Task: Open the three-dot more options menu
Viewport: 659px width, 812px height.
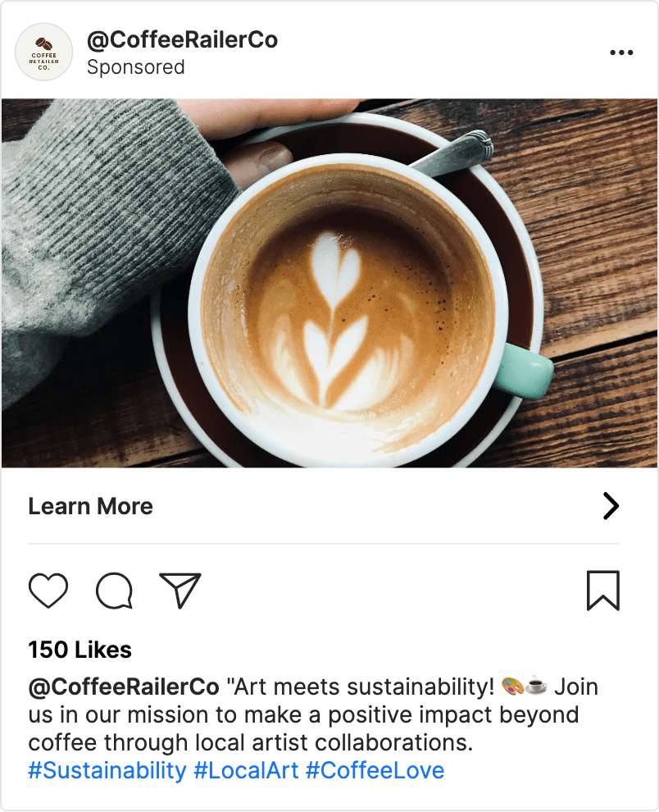Action: pos(622,52)
